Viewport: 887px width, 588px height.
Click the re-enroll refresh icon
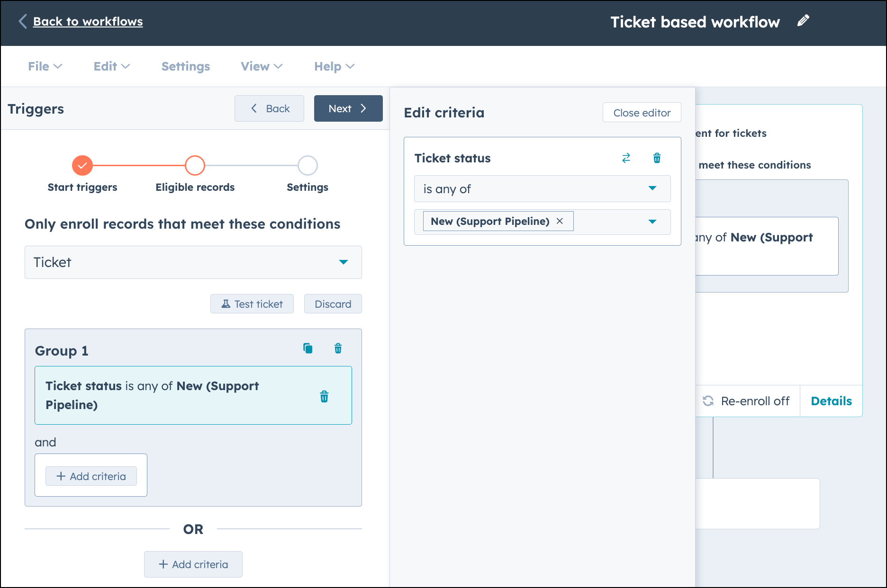point(709,401)
